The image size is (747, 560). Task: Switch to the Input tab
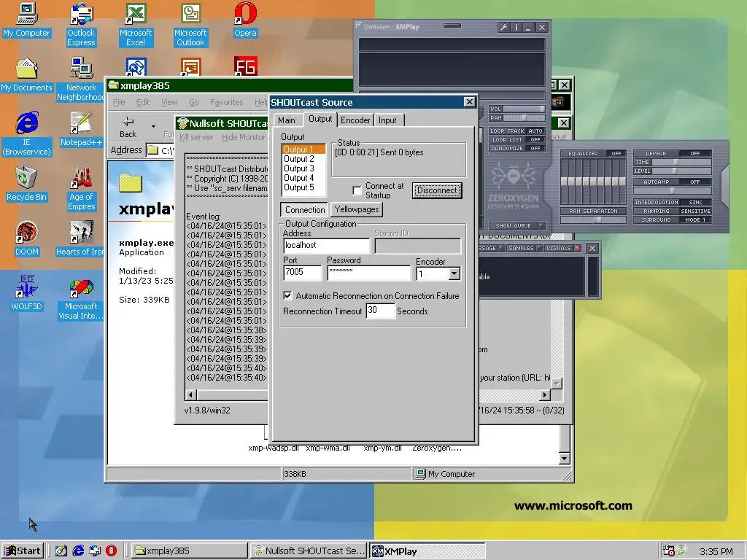388,120
